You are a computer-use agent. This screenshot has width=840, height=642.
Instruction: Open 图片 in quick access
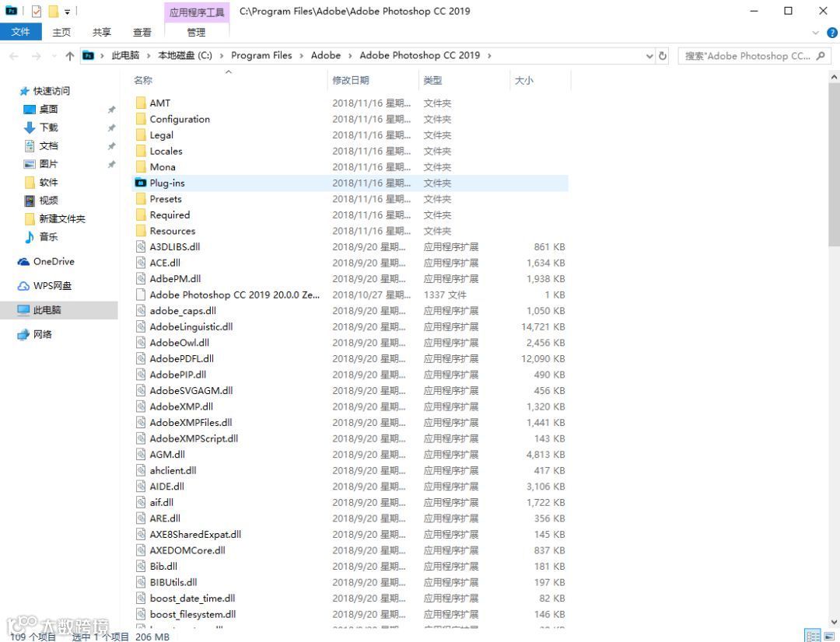click(x=48, y=164)
